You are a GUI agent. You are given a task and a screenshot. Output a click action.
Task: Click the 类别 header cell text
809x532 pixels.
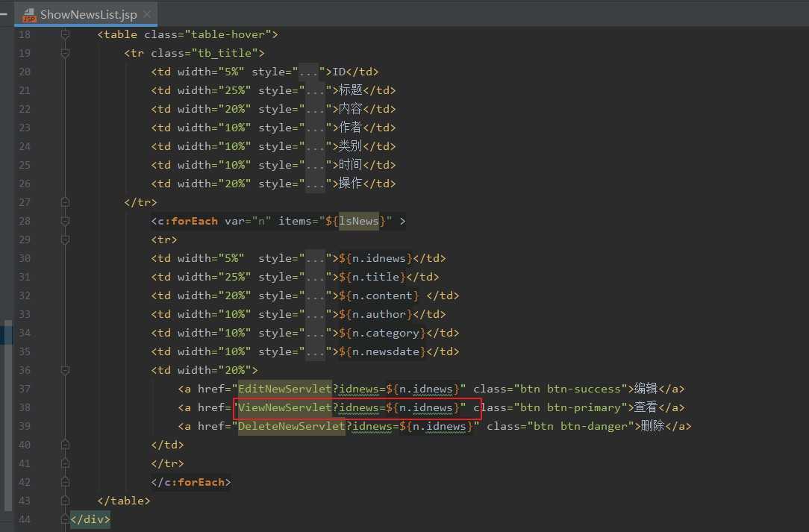click(350, 146)
